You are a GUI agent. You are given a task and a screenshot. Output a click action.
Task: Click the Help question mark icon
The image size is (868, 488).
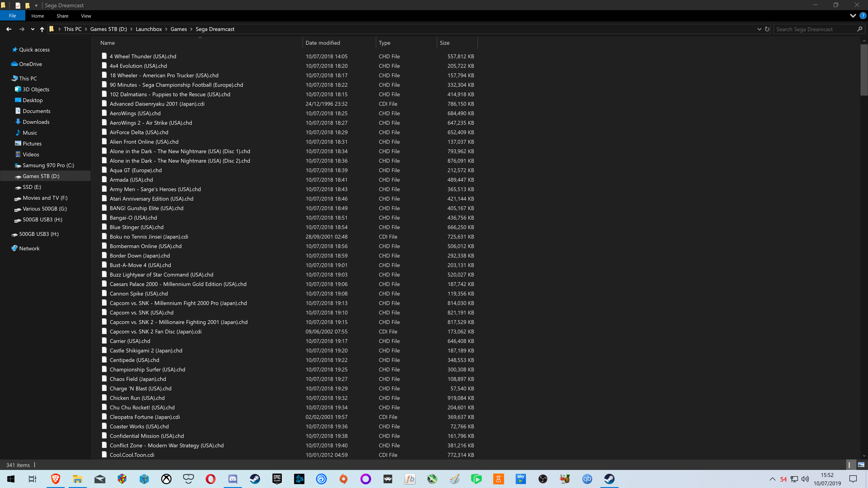click(863, 16)
